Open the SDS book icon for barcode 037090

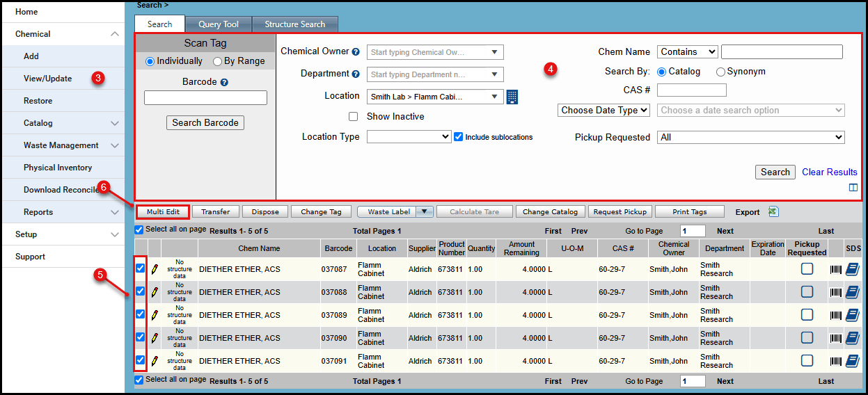(853, 338)
